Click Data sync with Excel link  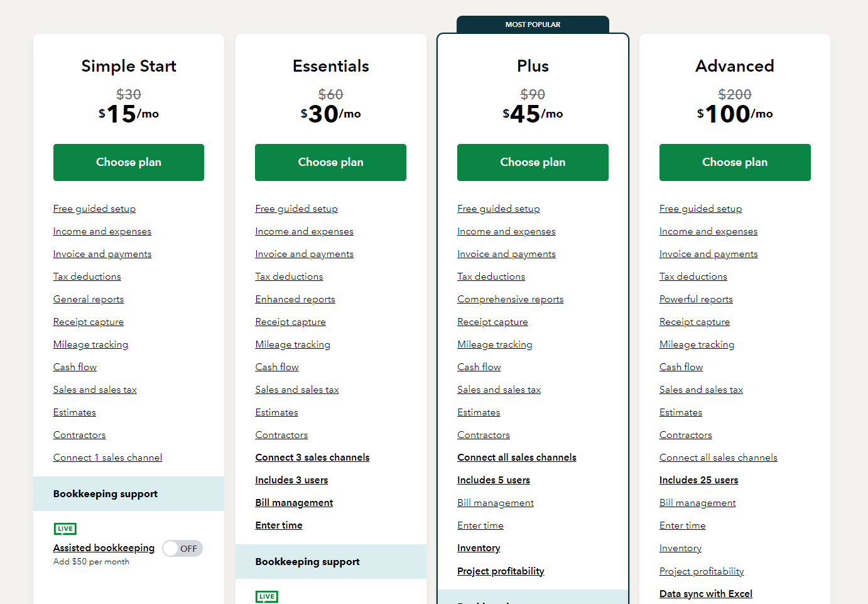pyautogui.click(x=705, y=594)
